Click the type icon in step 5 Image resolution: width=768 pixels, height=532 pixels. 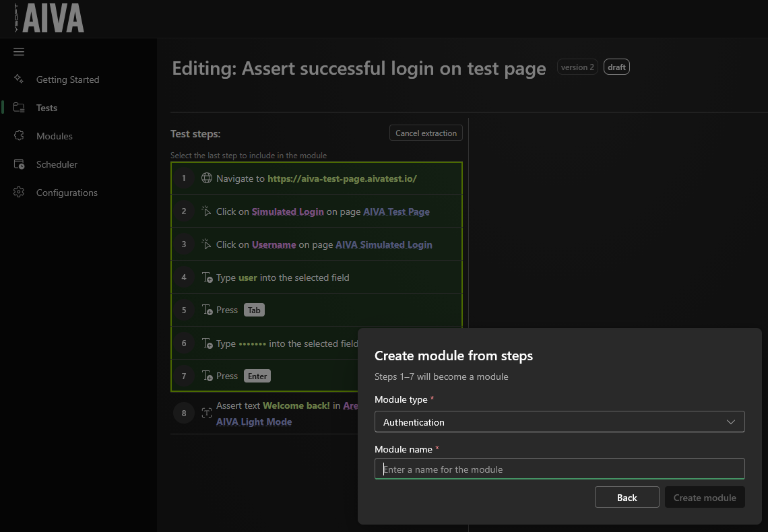[x=207, y=310]
